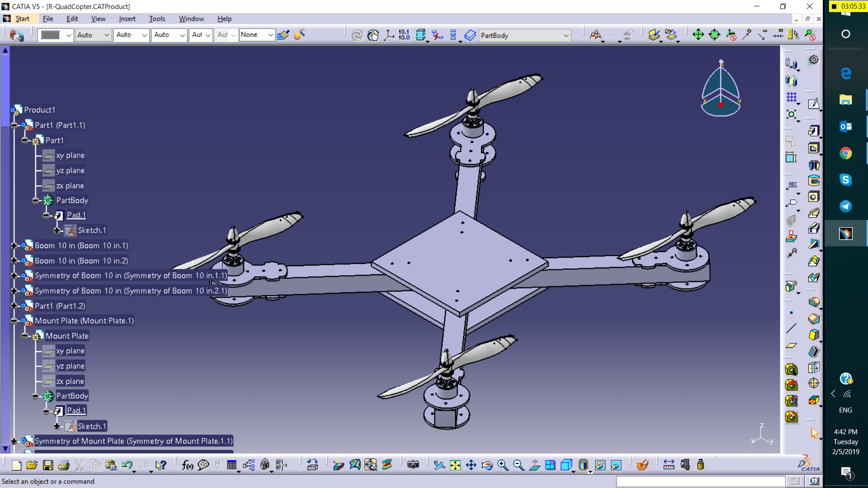868x488 pixels.
Task: Open the Formula f(x) tool
Action: (x=187, y=465)
